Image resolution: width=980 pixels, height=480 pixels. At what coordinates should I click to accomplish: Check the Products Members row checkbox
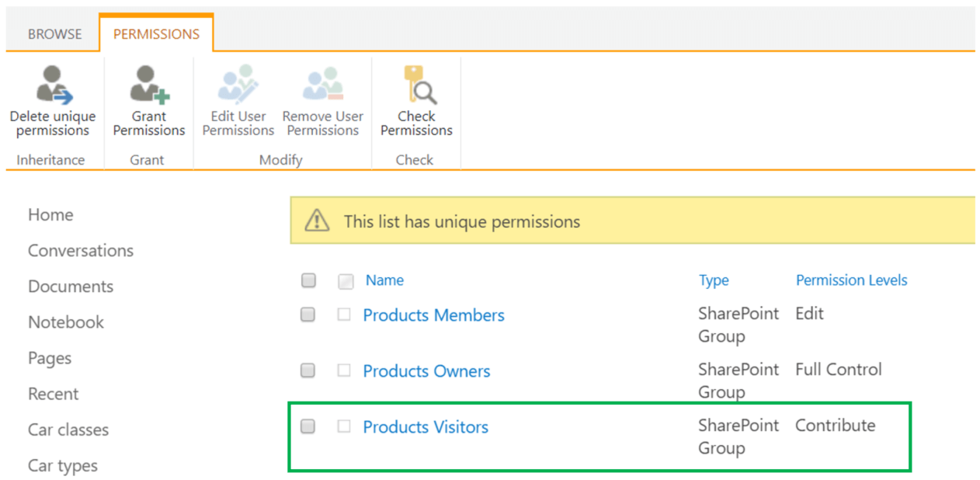308,315
